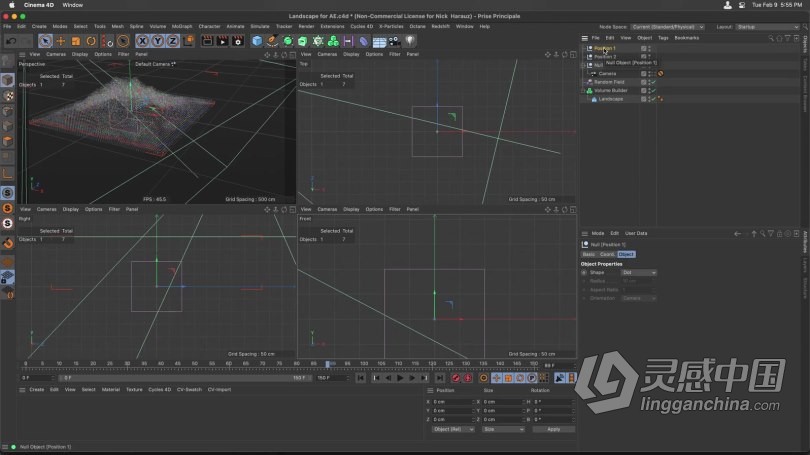The width and height of the screenshot is (810, 455).
Task: Activate the Rotate tool
Action: coord(91,41)
